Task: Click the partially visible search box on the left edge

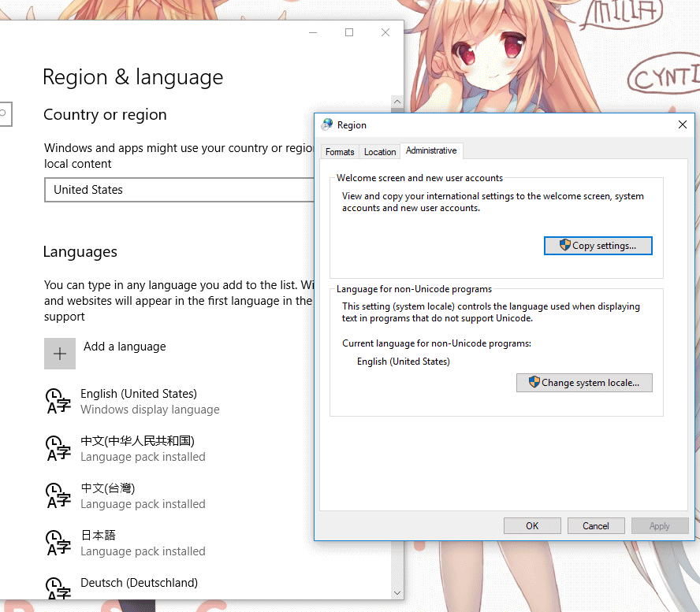Action: pos(6,114)
